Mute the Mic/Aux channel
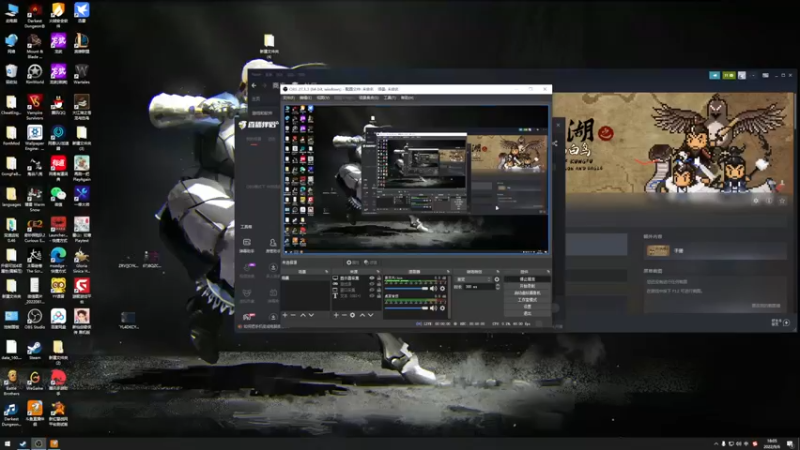 [x=433, y=288]
